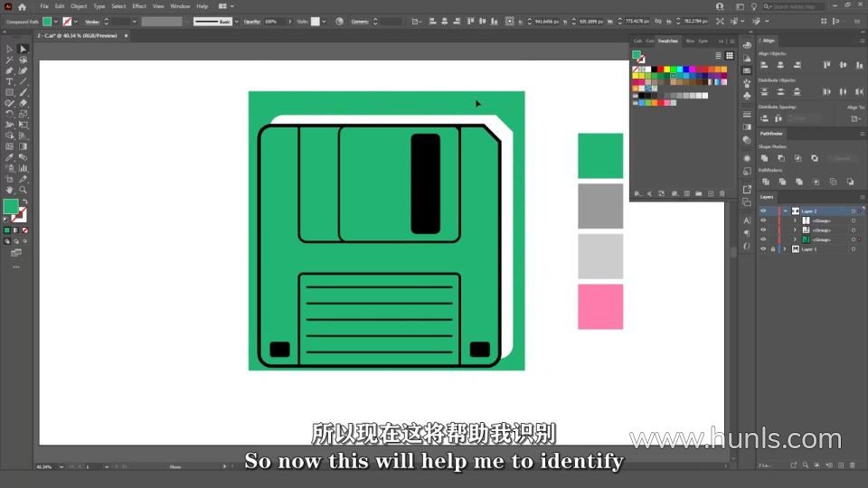This screenshot has height=488, width=868.
Task: Toggle the lock on Layer 1
Action: pyautogui.click(x=773, y=249)
